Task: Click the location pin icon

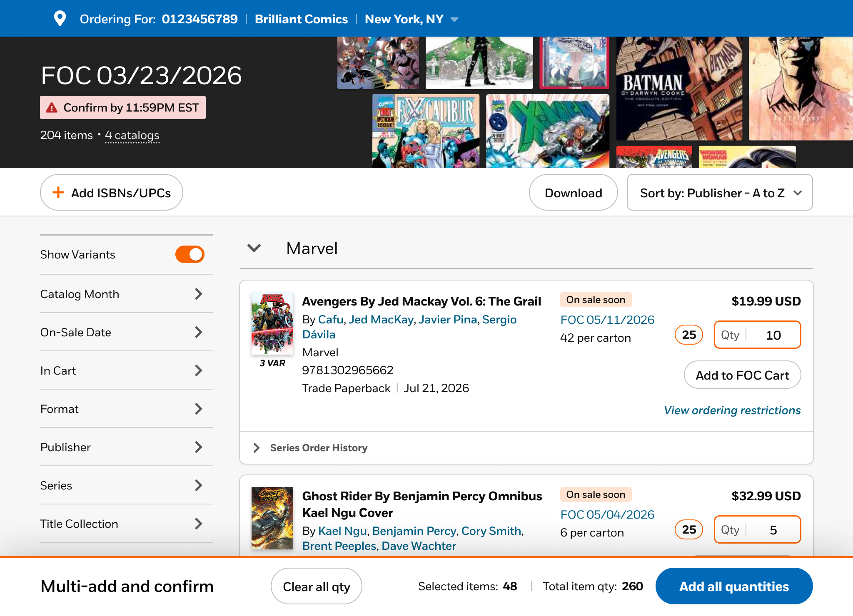Action: tap(60, 19)
